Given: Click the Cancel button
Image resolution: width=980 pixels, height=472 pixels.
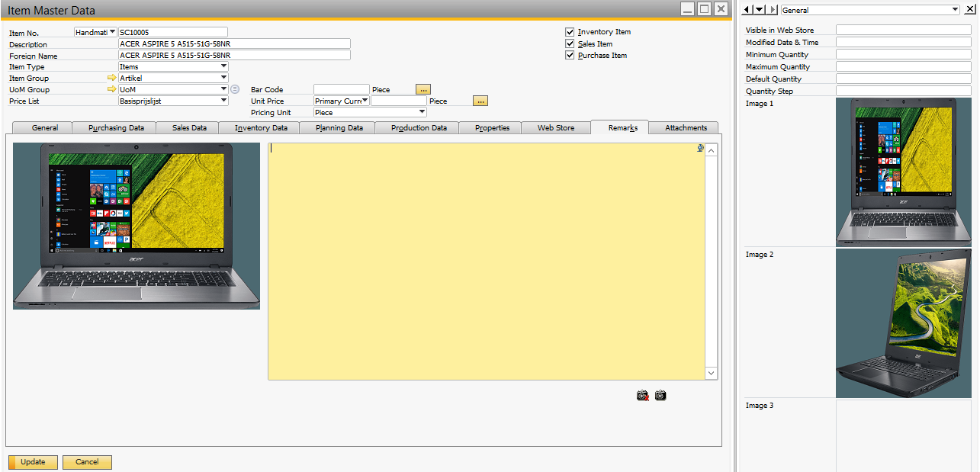Looking at the screenshot, I should pyautogui.click(x=87, y=462).
